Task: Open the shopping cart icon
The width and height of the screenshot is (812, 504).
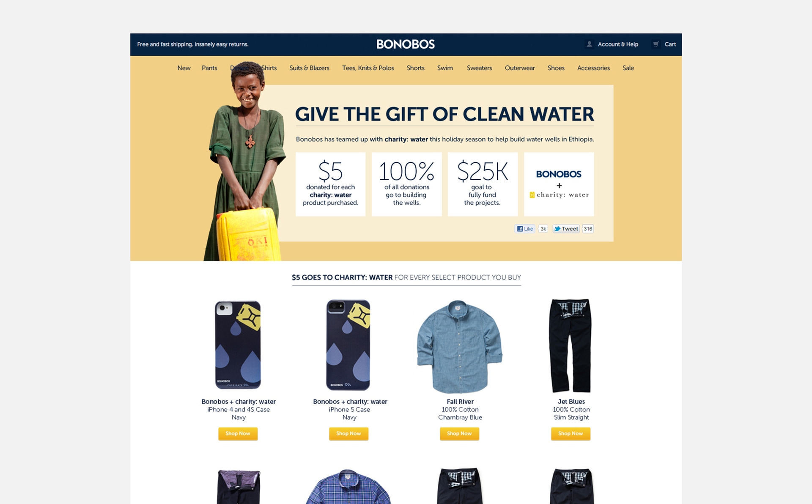Action: (656, 44)
